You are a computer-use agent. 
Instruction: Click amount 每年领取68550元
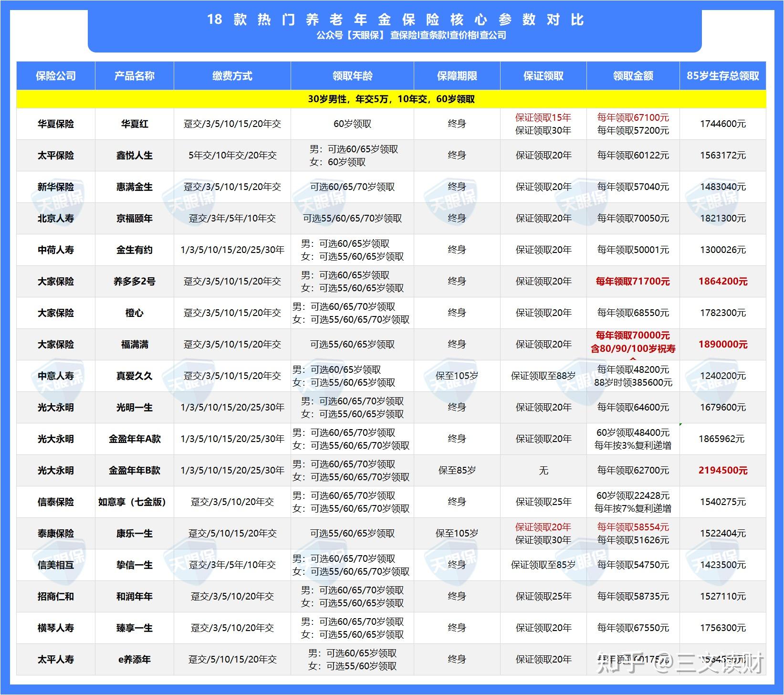(633, 313)
